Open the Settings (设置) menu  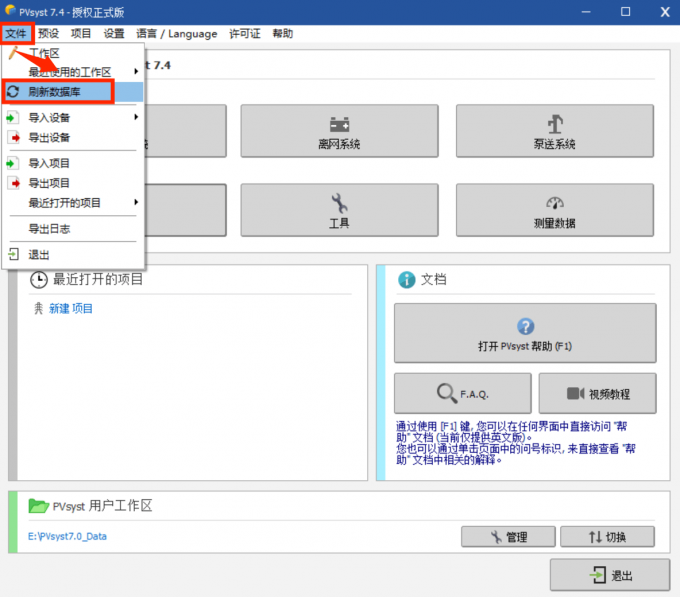tap(114, 33)
